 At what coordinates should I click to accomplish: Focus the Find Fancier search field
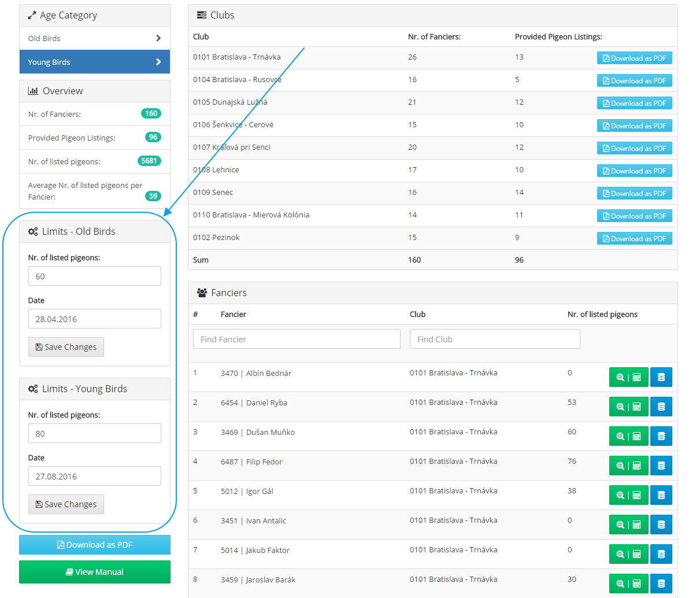297,339
